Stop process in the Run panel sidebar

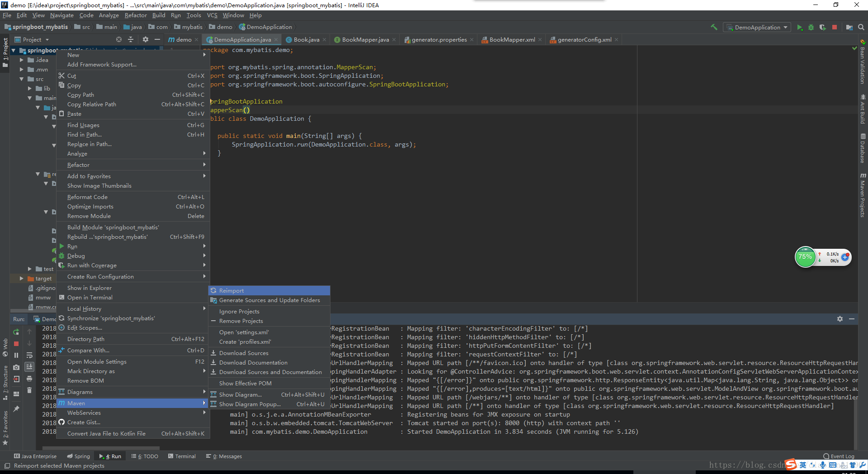point(16,344)
